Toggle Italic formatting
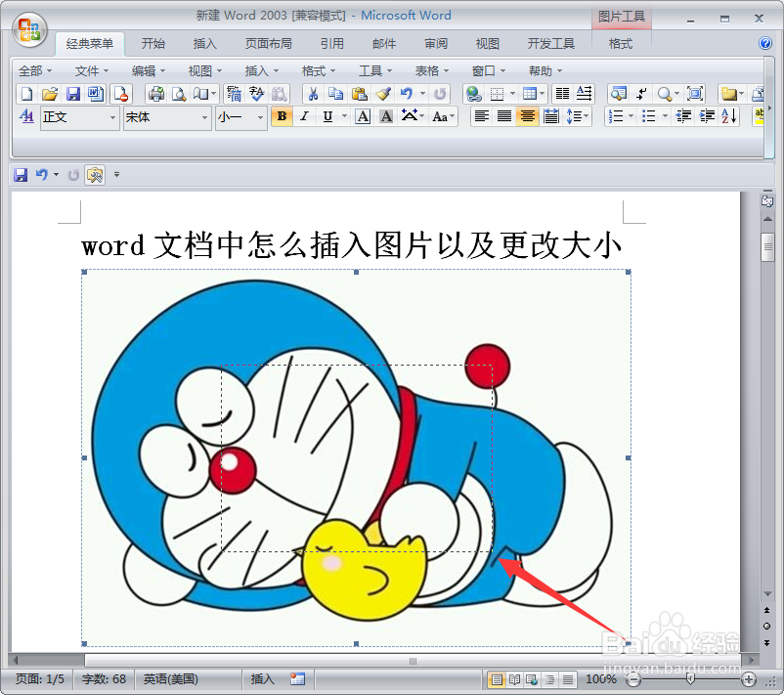Image resolution: width=784 pixels, height=695 pixels. pyautogui.click(x=304, y=117)
